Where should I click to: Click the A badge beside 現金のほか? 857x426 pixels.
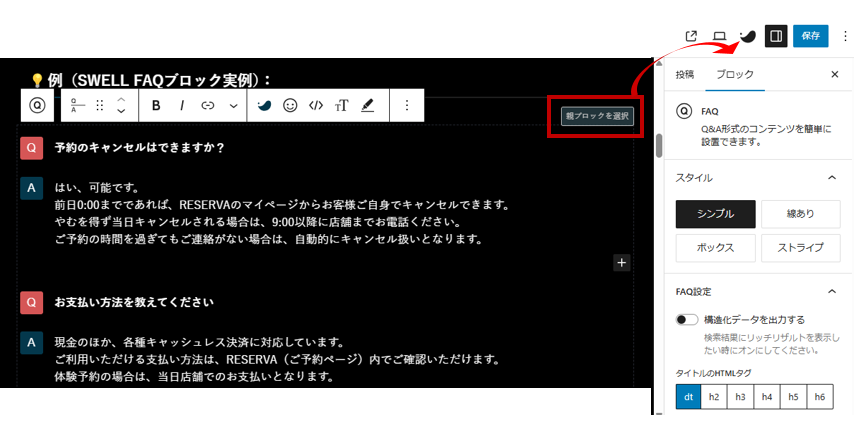click(32, 343)
